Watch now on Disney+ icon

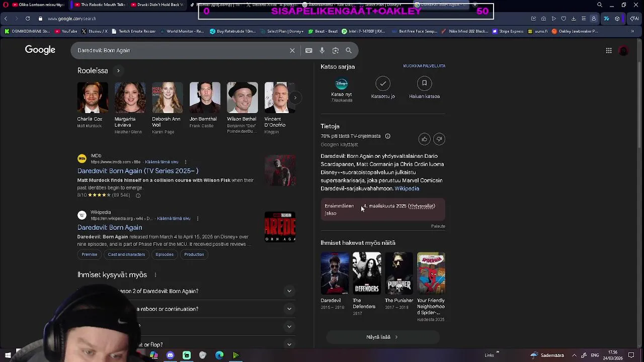341,84
